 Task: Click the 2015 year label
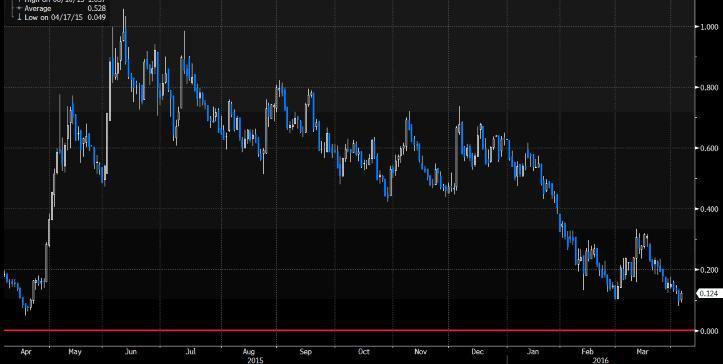tap(255, 359)
